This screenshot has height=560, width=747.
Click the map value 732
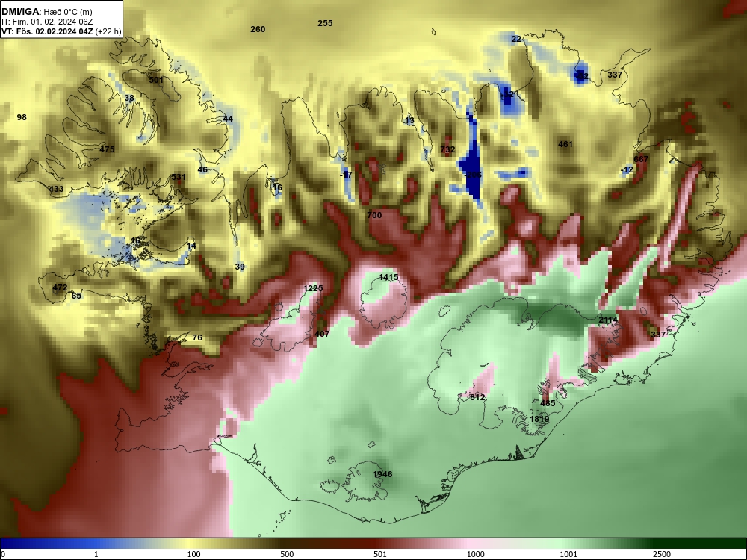click(x=447, y=149)
